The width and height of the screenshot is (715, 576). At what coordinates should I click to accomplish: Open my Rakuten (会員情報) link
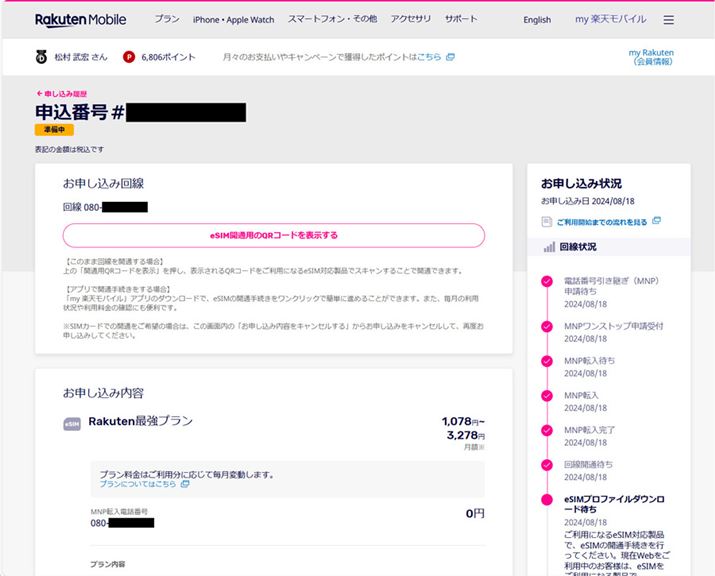[651, 57]
